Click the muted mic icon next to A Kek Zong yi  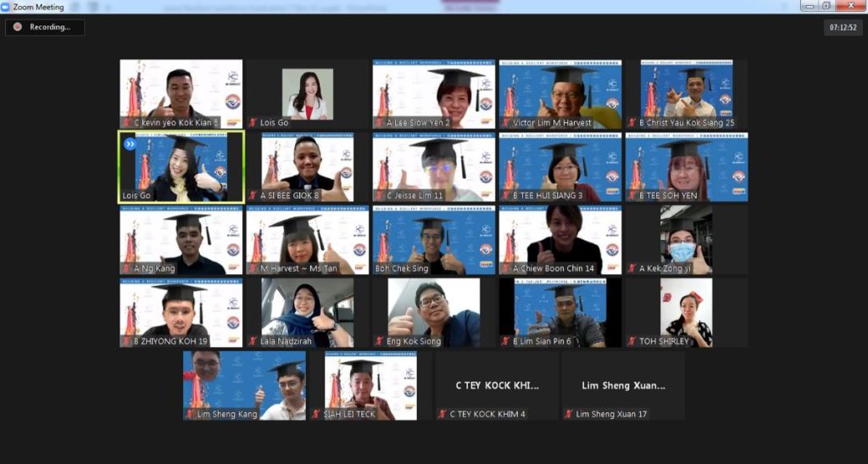632,269
